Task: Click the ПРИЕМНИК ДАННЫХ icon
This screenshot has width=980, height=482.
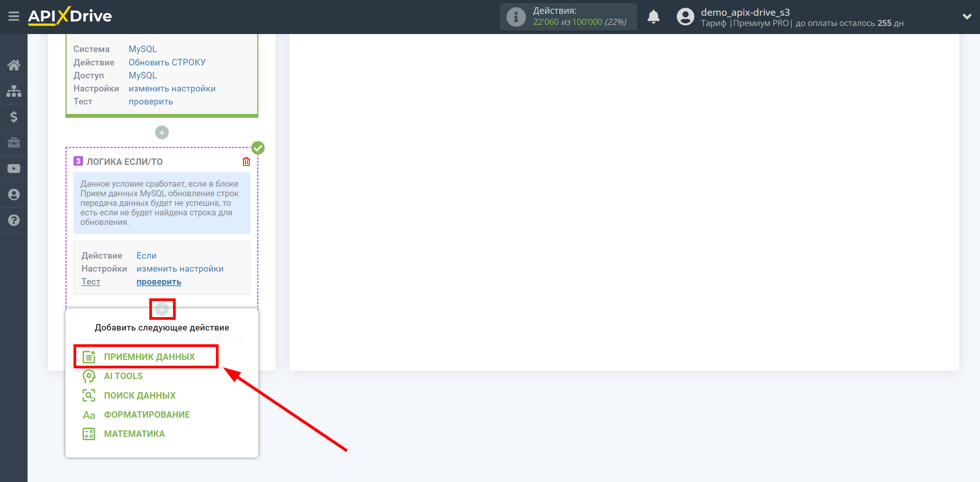Action: tap(89, 357)
